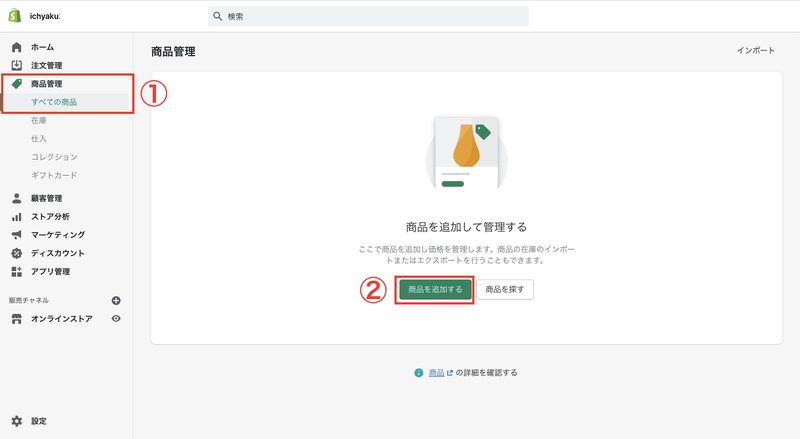
Task: Click the magnifier search icon
Action: coord(217,16)
